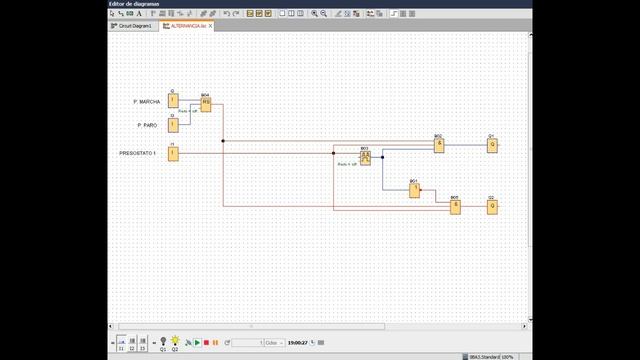
Task: Select the PRESOSTATO 1 input block
Action: (x=173, y=153)
